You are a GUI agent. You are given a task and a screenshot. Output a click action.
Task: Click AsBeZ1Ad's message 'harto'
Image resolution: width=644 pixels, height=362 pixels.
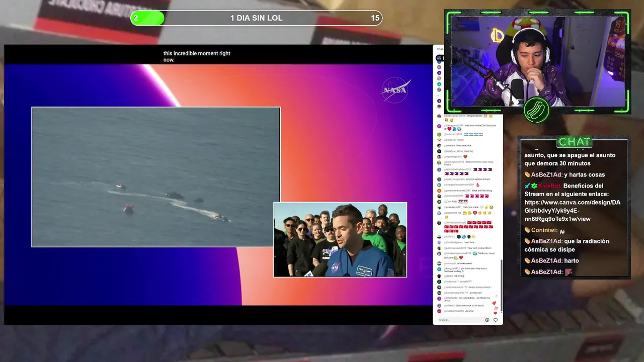[x=572, y=260]
